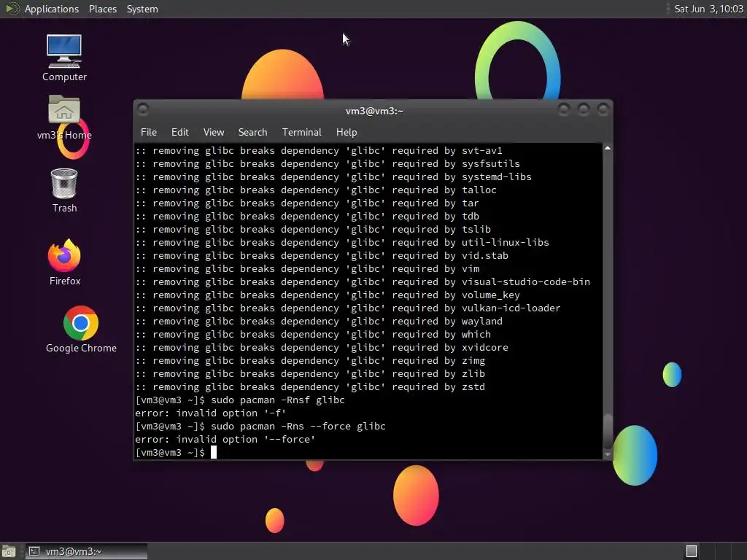
Task: Click the line ending with volume_key
Action: [328, 295]
